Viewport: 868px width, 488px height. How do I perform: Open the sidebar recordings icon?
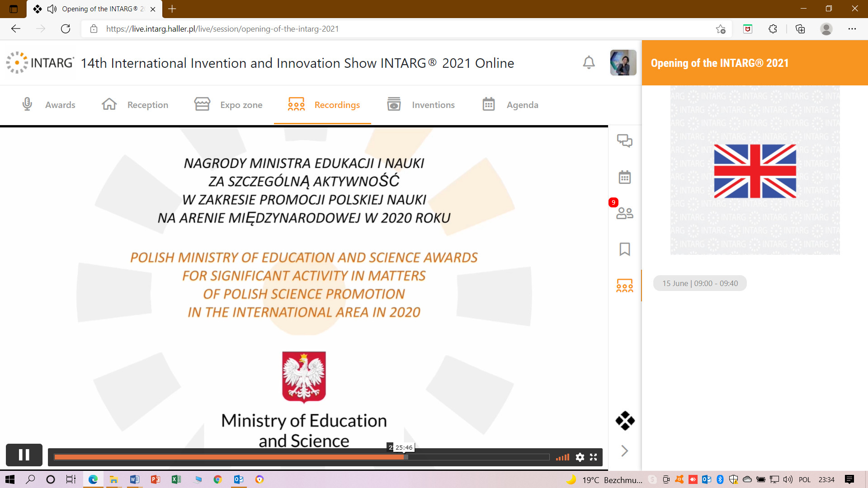625,286
